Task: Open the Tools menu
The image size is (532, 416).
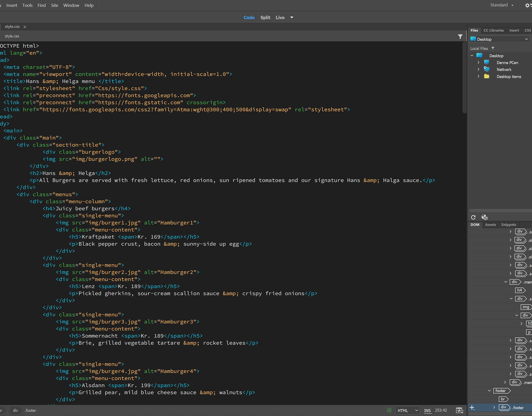Action: [27, 5]
